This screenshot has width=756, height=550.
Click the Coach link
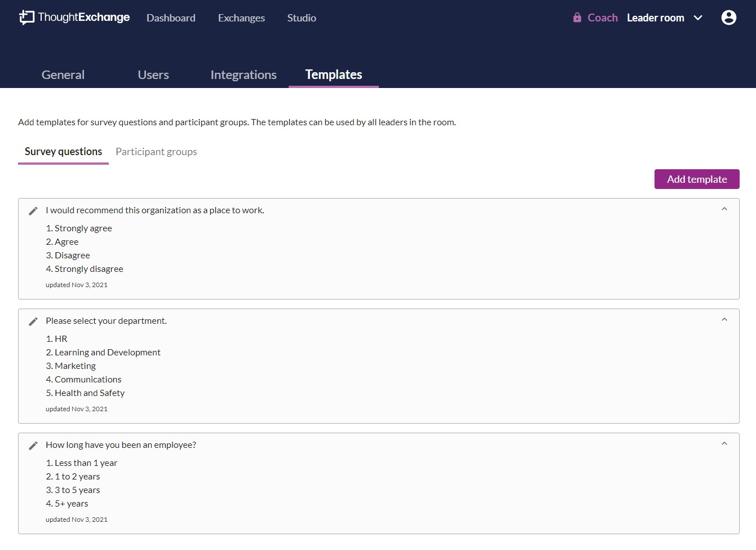pyautogui.click(x=603, y=18)
